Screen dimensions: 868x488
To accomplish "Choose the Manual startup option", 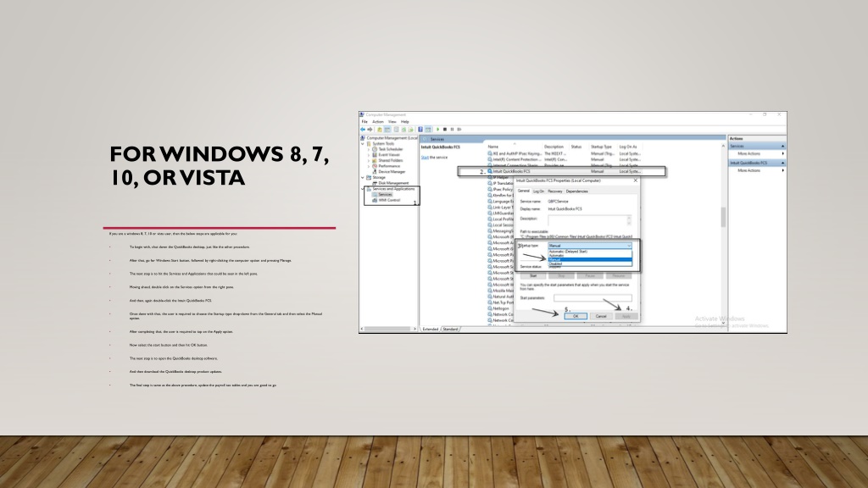I will pos(590,259).
